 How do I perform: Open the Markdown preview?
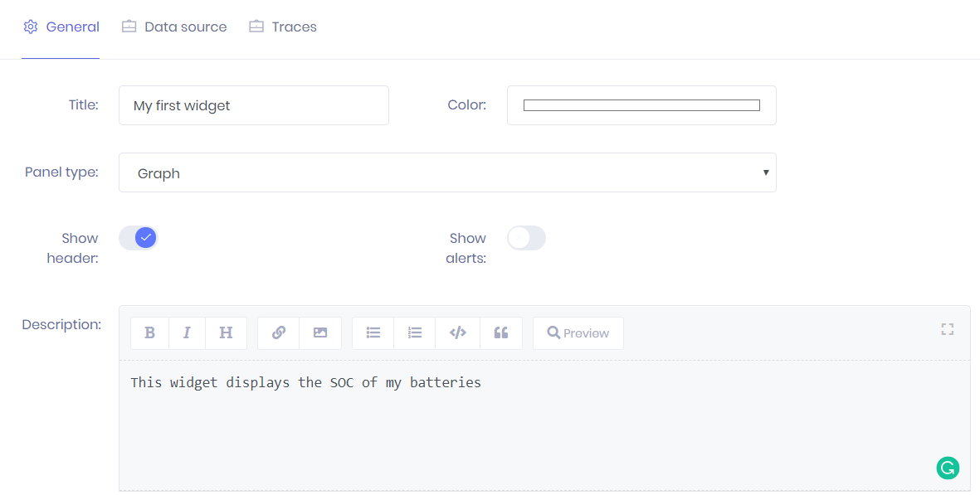point(578,332)
